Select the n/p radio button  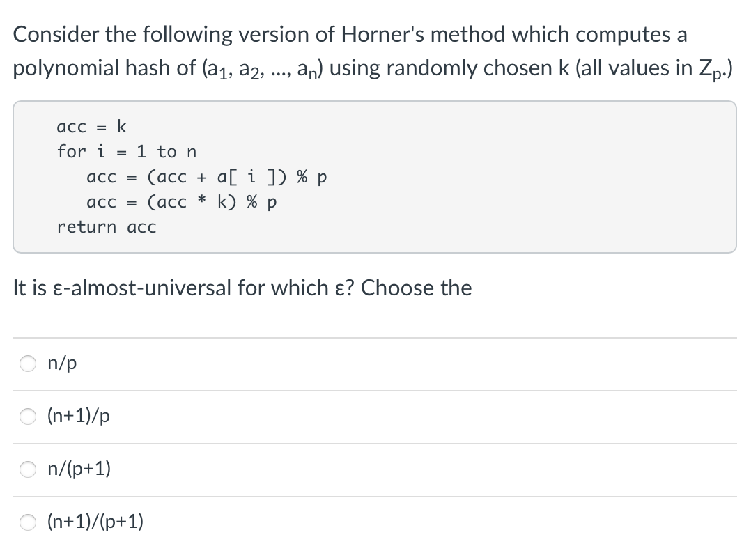pyautogui.click(x=27, y=363)
